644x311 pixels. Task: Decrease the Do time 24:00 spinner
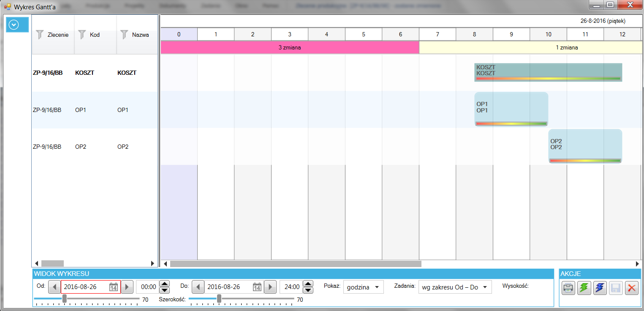pos(308,290)
